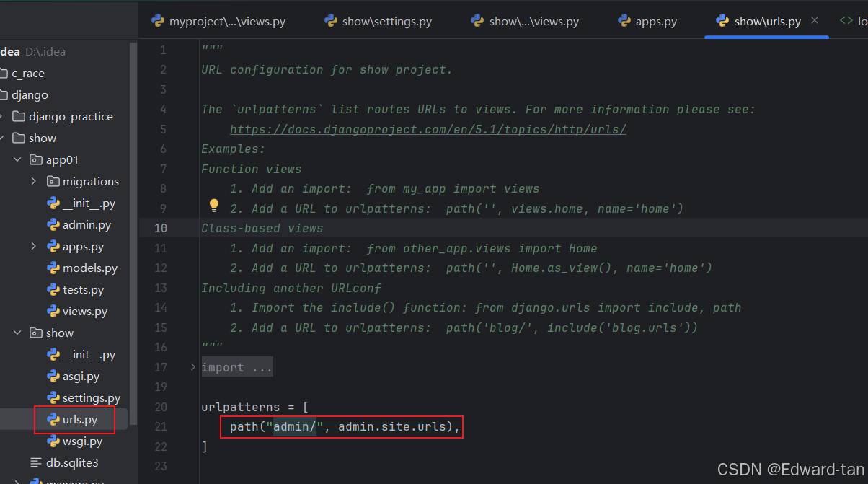
Task: Open views.py under app01
Action: coord(84,312)
